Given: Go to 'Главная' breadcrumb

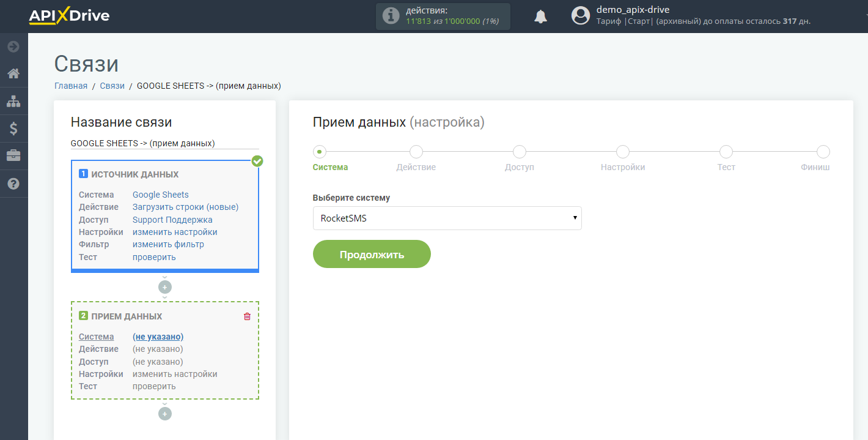Looking at the screenshot, I should (x=71, y=86).
